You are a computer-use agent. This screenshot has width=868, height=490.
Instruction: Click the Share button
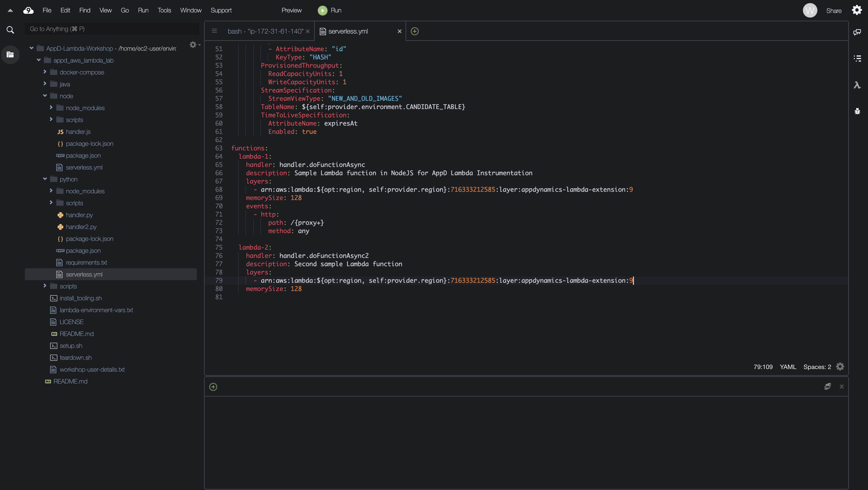pyautogui.click(x=834, y=11)
